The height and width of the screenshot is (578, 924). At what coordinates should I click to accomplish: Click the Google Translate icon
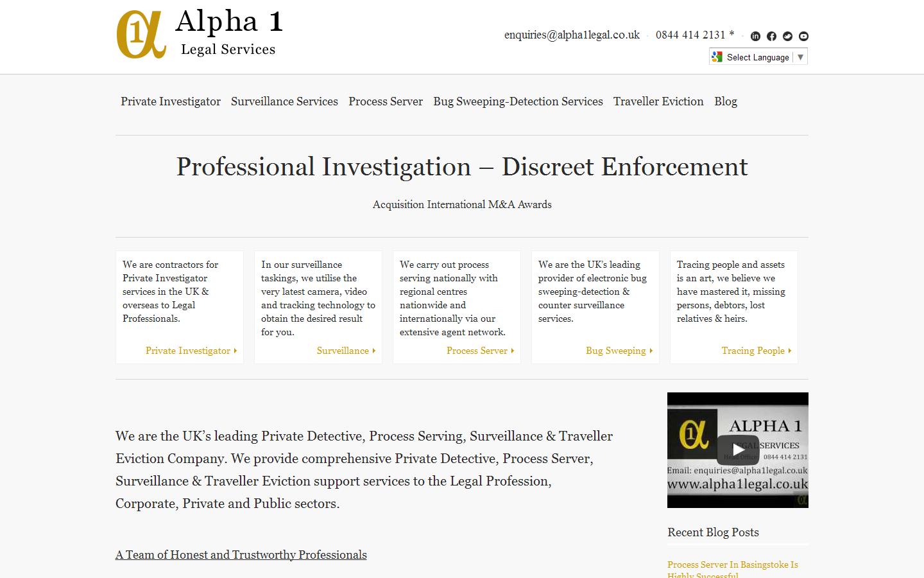click(x=715, y=57)
